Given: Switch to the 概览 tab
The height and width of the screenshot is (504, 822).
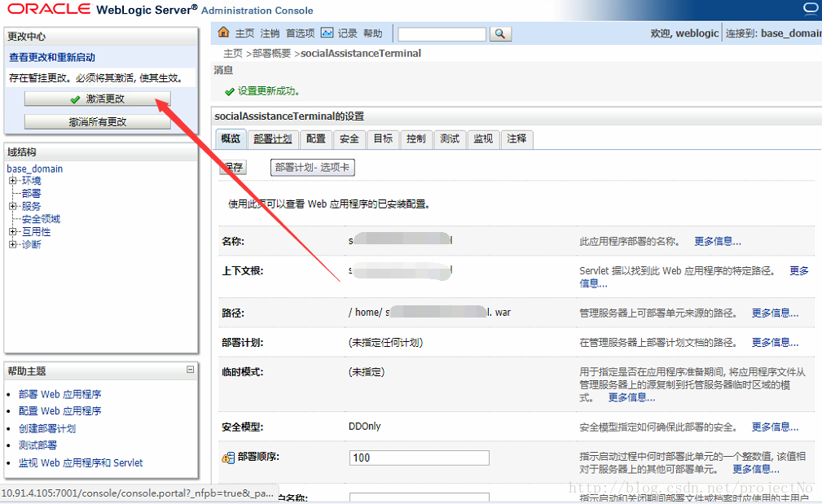Looking at the screenshot, I should point(231,139).
